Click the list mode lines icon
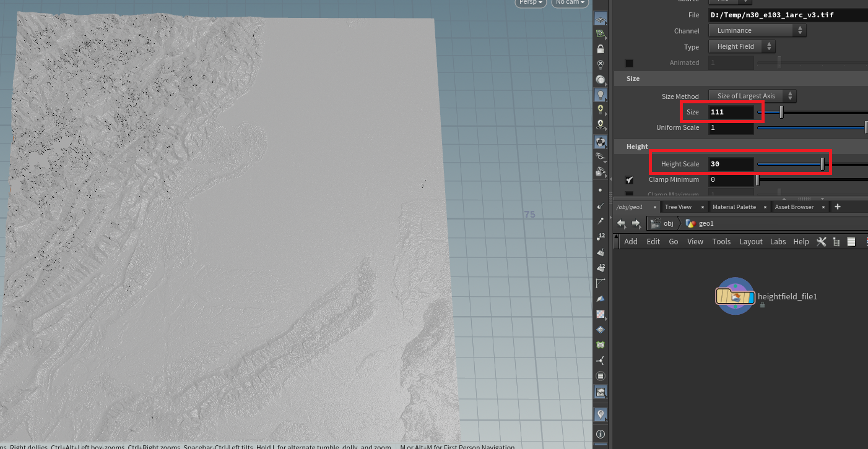Image resolution: width=868 pixels, height=449 pixels. pos(851,241)
